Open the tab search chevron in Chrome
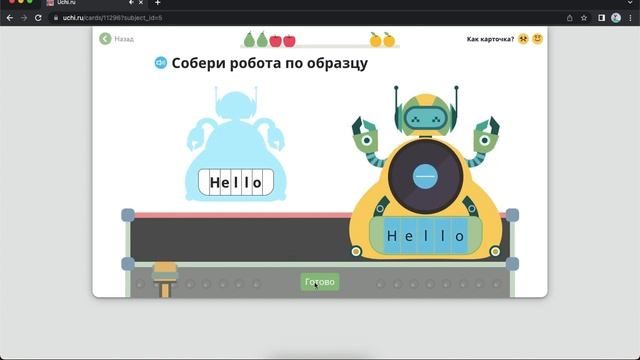Image resolution: width=640 pixels, height=360 pixels. click(631, 3)
